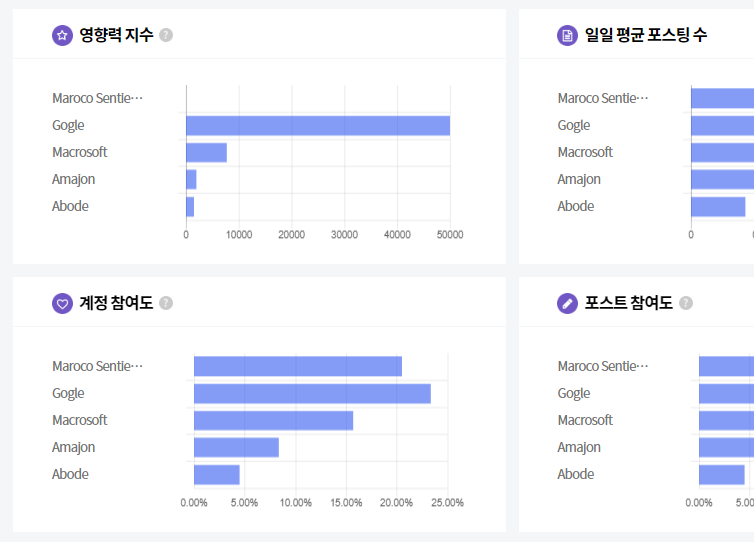Viewport: 754px width, 542px height.
Task: Select the Abode bar in 영향력 지수 chart
Action: (x=190, y=206)
